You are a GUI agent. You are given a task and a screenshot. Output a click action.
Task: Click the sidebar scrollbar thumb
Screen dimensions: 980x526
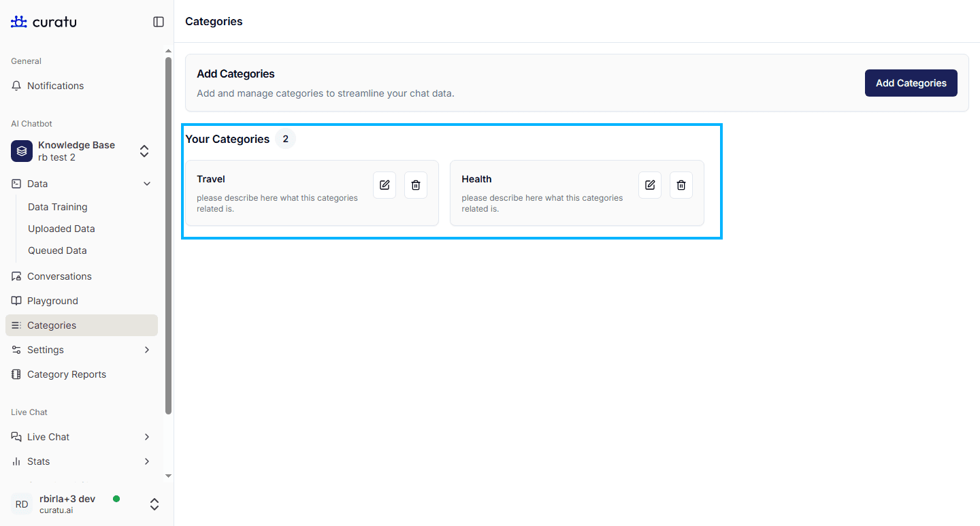[169, 235]
